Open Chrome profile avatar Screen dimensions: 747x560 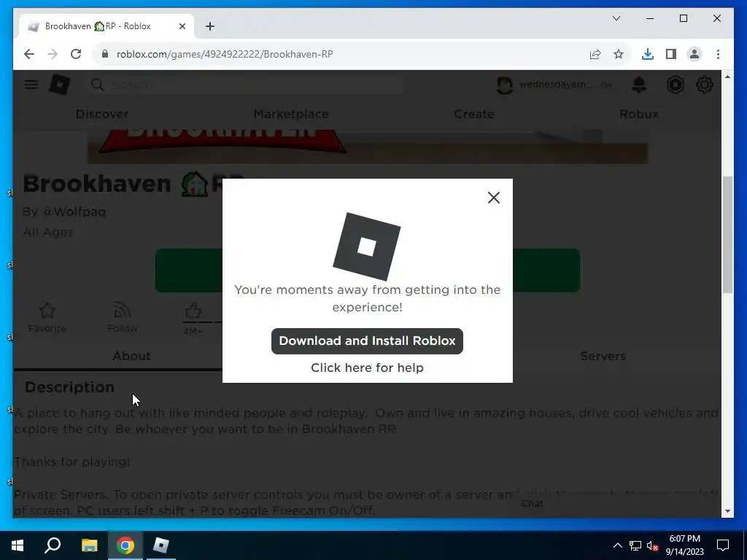click(x=694, y=54)
